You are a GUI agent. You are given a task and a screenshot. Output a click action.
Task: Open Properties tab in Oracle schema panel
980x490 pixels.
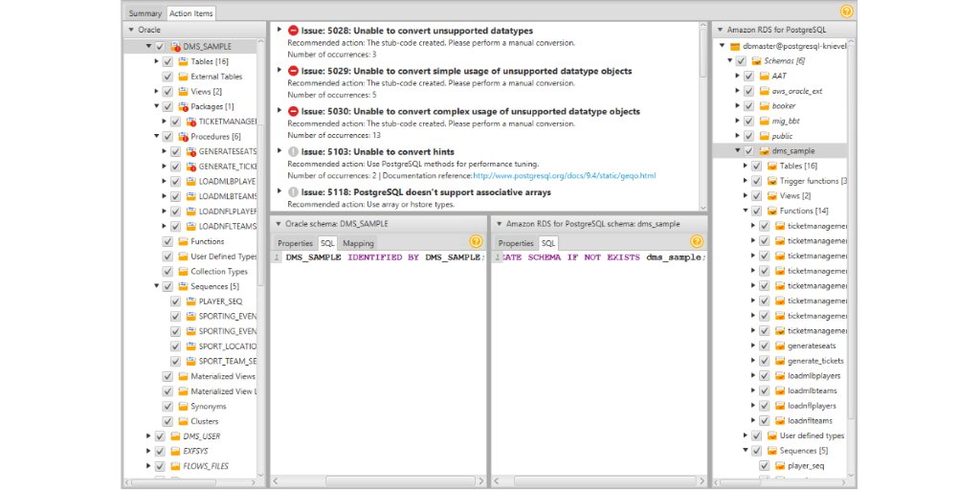[295, 243]
